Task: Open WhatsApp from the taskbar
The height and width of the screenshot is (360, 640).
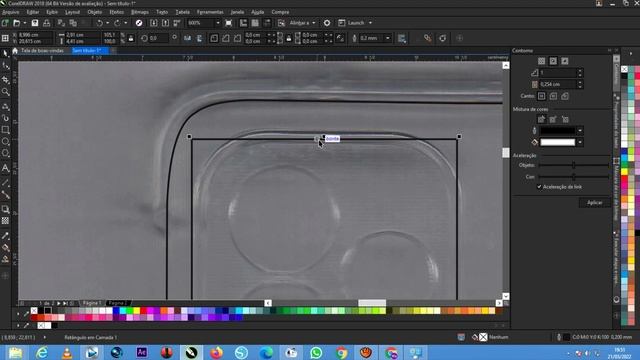Action: pos(316,352)
